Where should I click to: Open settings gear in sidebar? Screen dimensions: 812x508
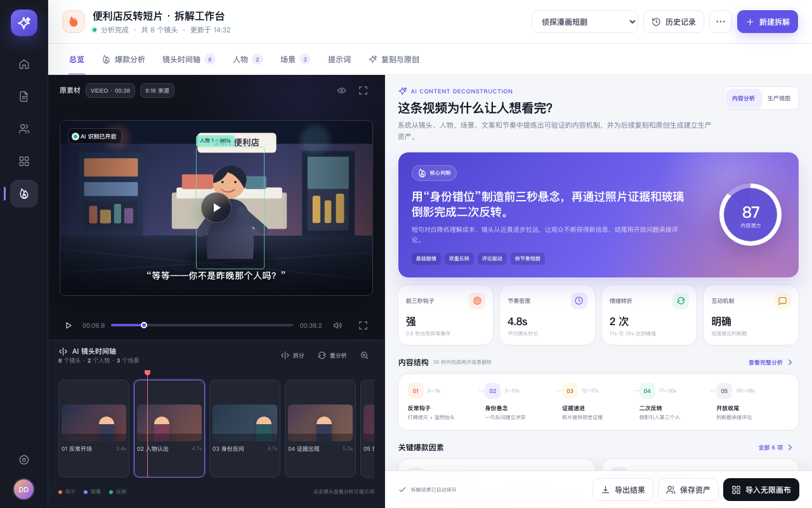(x=24, y=460)
